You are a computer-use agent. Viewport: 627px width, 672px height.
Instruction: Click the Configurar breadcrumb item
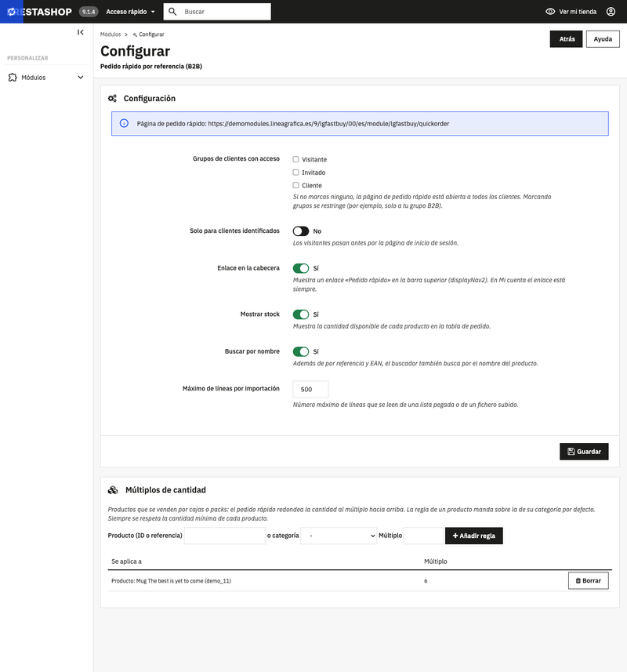click(x=149, y=35)
